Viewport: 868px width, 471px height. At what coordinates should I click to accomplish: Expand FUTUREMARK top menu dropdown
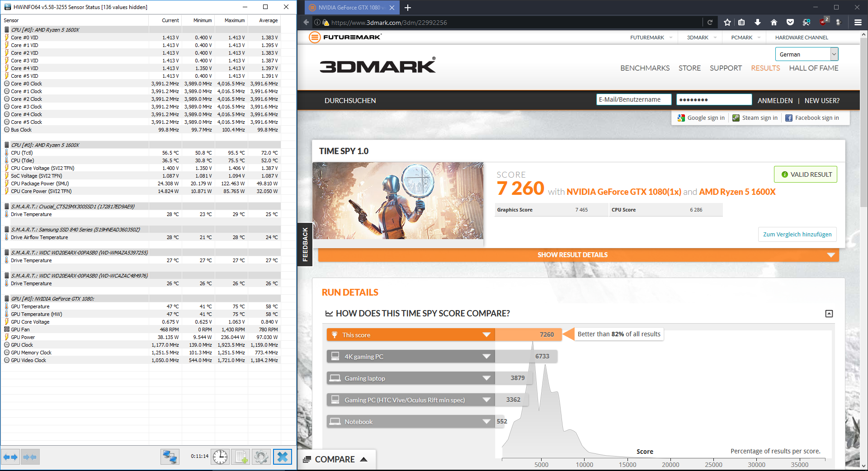tap(670, 38)
